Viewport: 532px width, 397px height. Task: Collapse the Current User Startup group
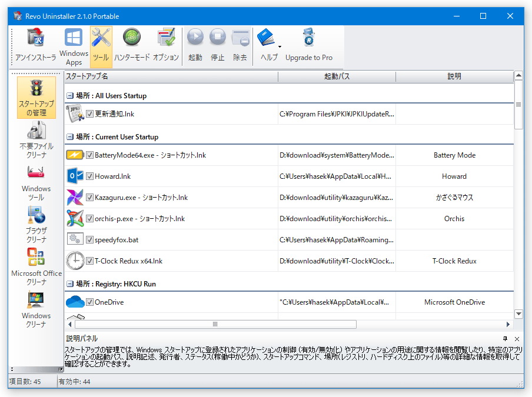70,137
